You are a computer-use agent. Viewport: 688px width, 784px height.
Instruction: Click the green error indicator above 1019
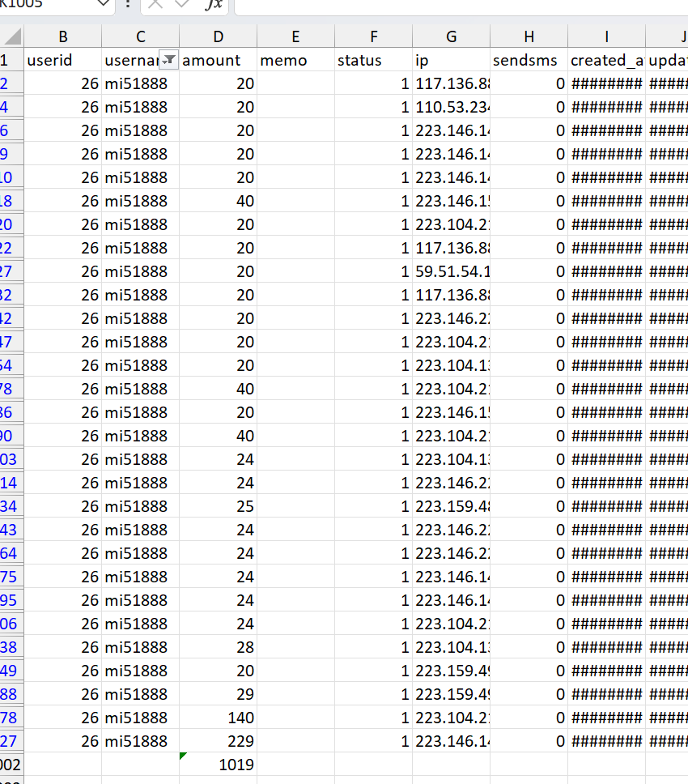click(x=184, y=756)
